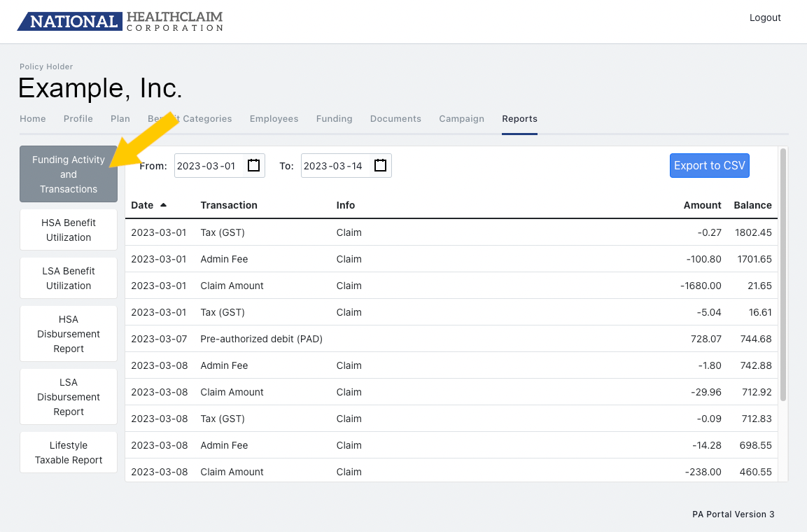This screenshot has height=532, width=807.
Task: Select the Pre-authorized debit (PAD) transaction
Action: click(262, 339)
